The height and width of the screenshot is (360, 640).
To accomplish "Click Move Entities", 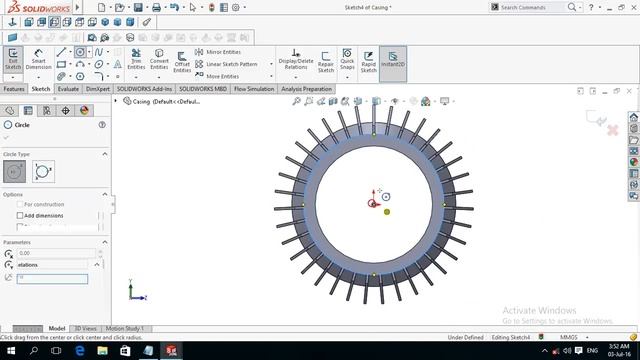I will click(217, 76).
